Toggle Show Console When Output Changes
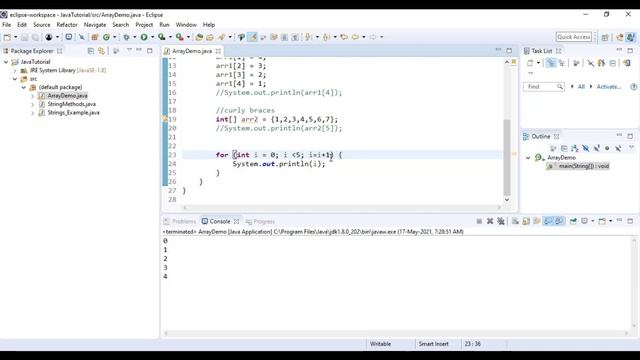The width and height of the screenshot is (640, 360). click(548, 221)
